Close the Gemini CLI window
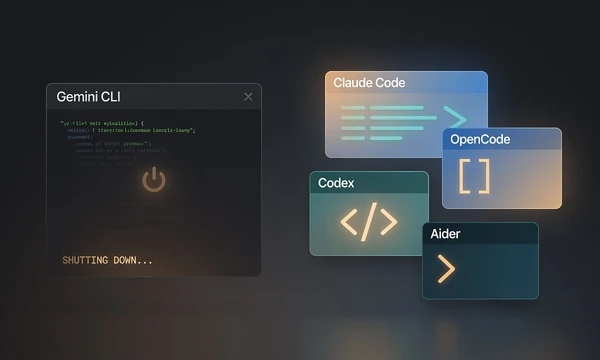 pyautogui.click(x=248, y=97)
